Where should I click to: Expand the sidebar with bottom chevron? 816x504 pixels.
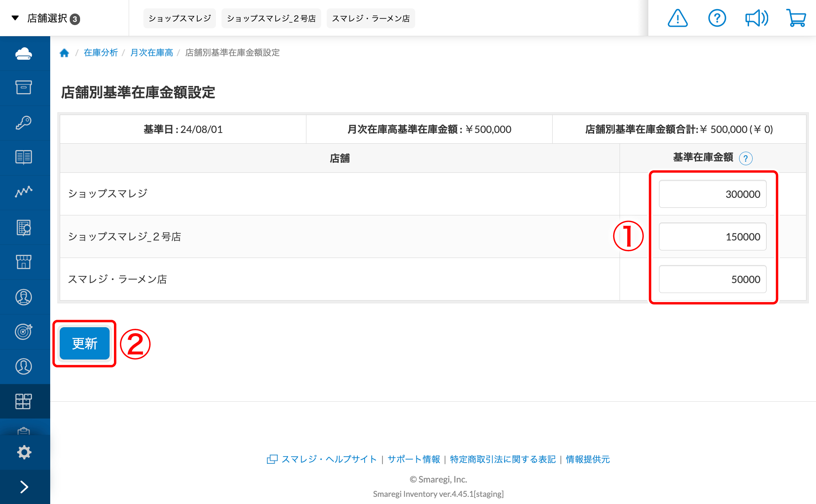tap(24, 487)
